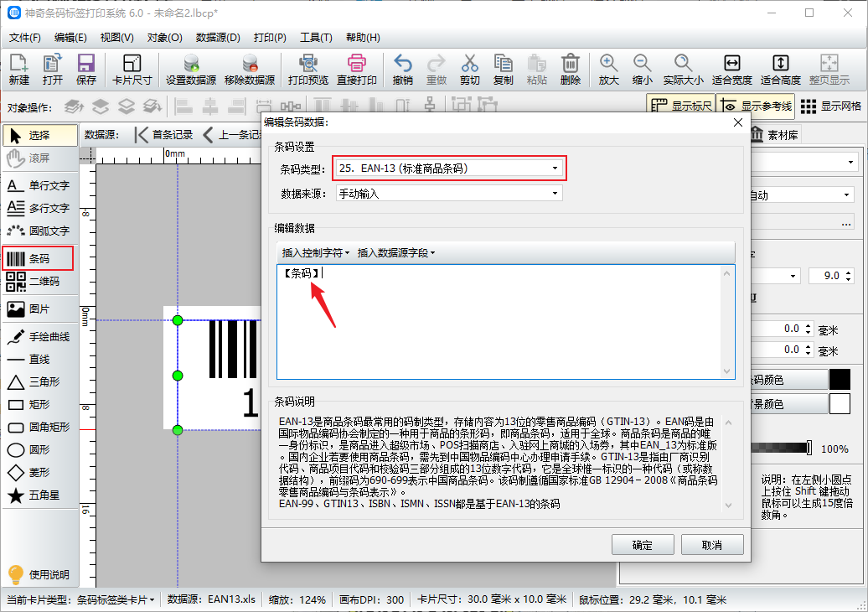Screen dimensions: 868x612
Task: Confirm with the 确定 button
Action: coord(642,545)
